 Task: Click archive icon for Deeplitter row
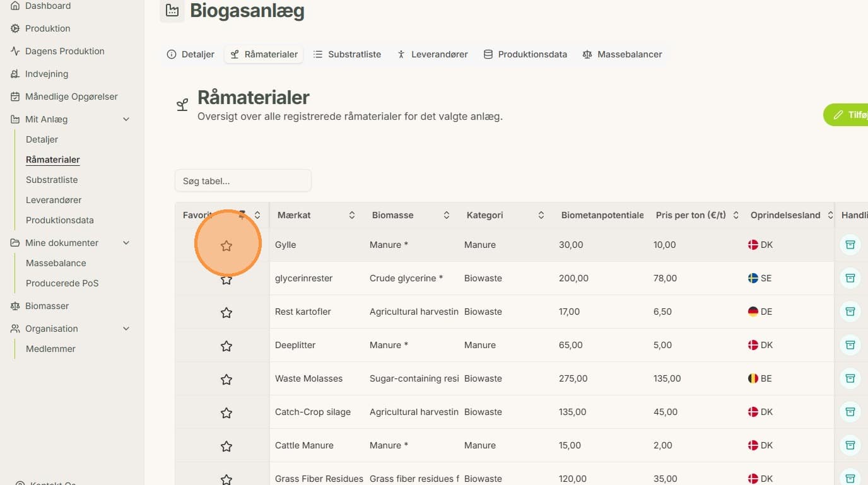(850, 345)
